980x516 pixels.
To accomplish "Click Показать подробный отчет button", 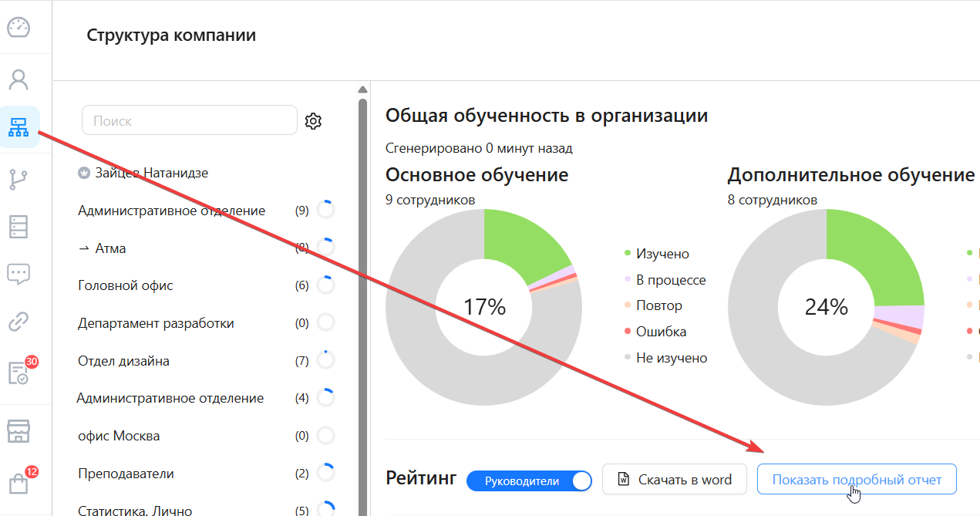I will point(857,480).
